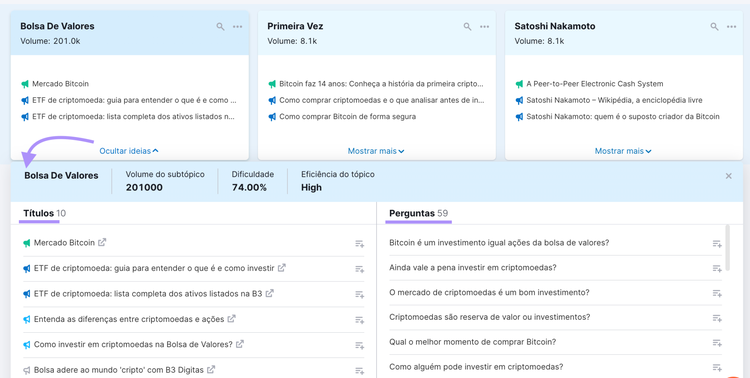This screenshot has width=750, height=378.
Task: Click question 'Como alguém pode investir em criptomoedas?'
Action: coord(476,367)
